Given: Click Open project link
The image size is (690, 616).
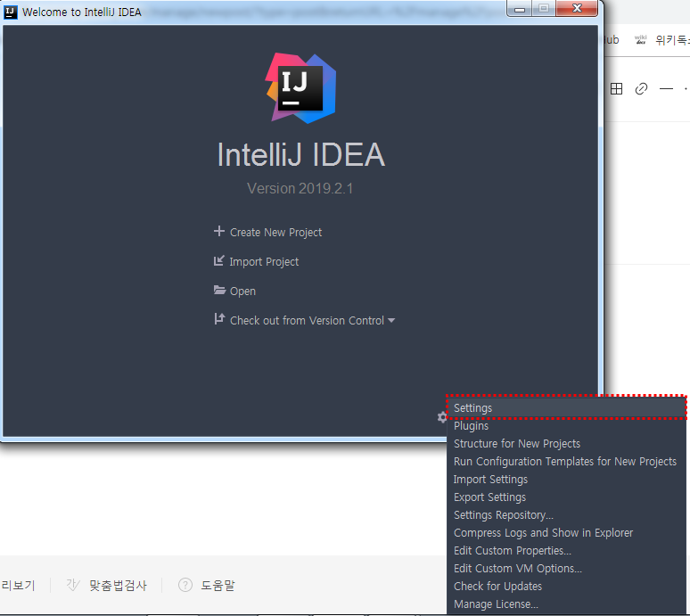Looking at the screenshot, I should [x=242, y=292].
